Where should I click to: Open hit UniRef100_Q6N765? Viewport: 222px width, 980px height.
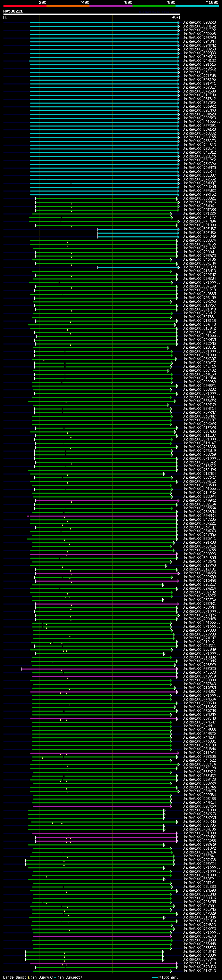[199, 244]
